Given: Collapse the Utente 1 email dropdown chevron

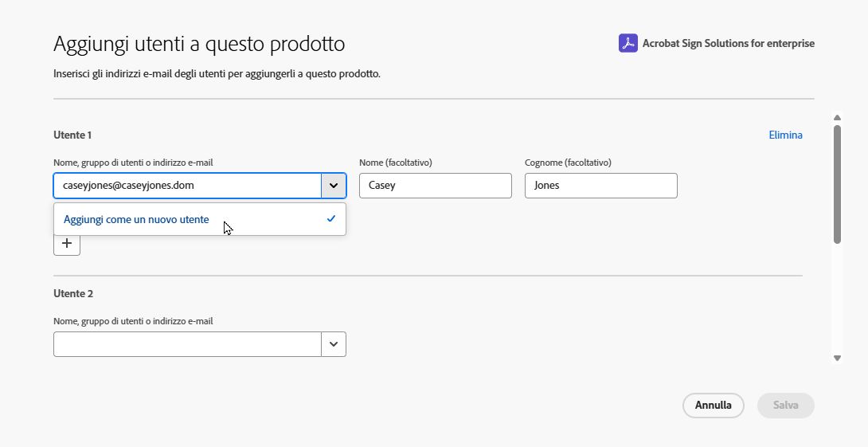Looking at the screenshot, I should (334, 186).
